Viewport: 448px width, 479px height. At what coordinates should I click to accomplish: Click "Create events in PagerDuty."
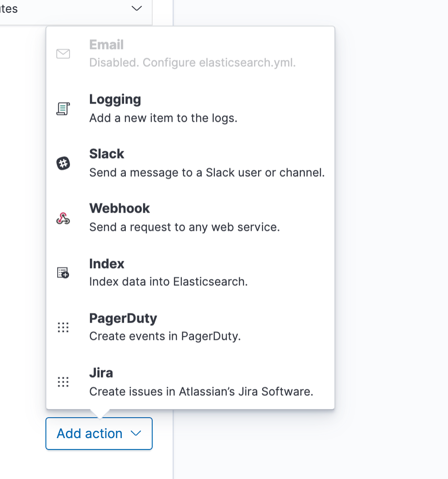coord(165,336)
